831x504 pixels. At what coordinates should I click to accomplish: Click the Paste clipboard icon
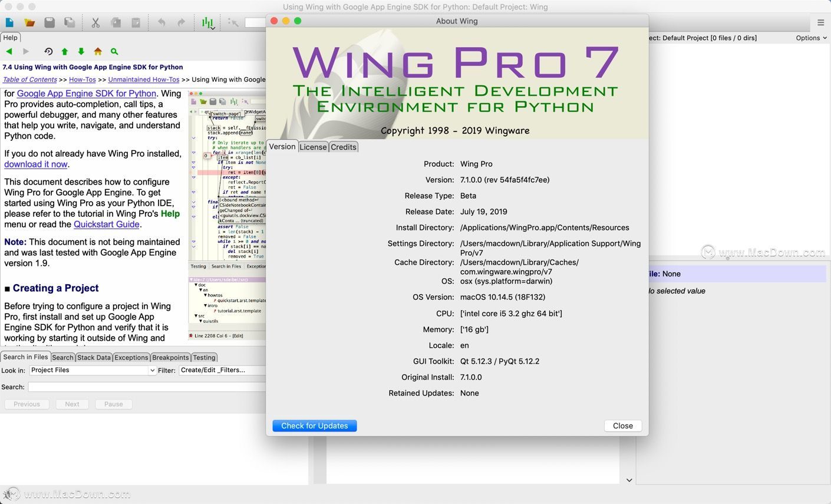point(136,22)
